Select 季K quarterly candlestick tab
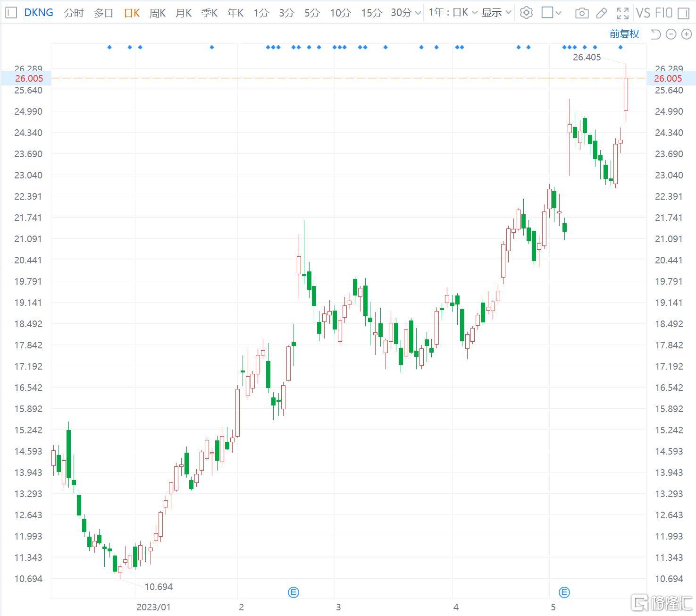 [210, 13]
